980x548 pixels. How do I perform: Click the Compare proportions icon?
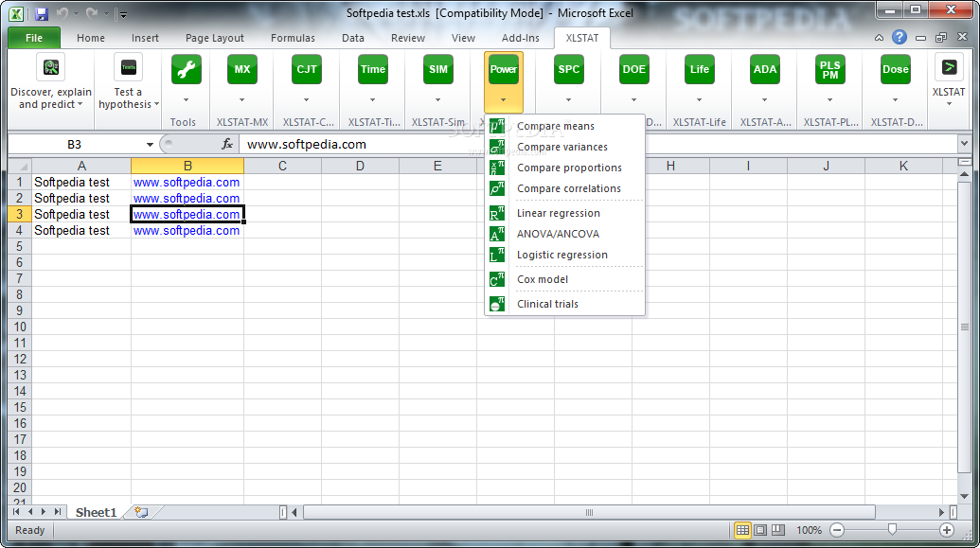pyautogui.click(x=497, y=168)
